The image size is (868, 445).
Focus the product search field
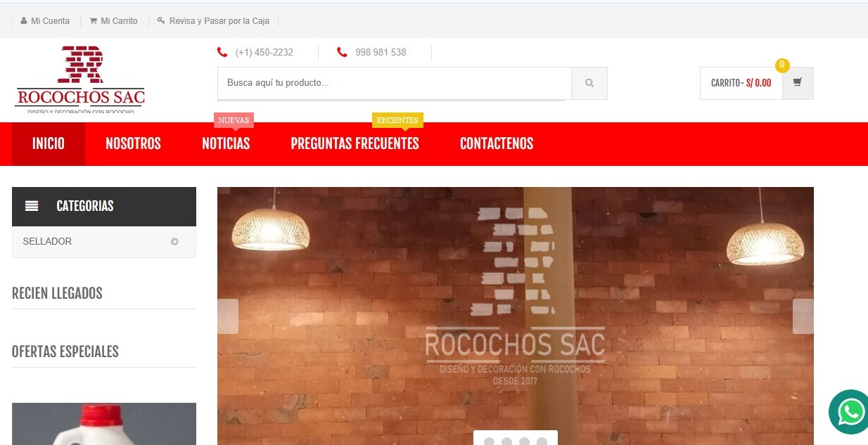[x=394, y=83]
